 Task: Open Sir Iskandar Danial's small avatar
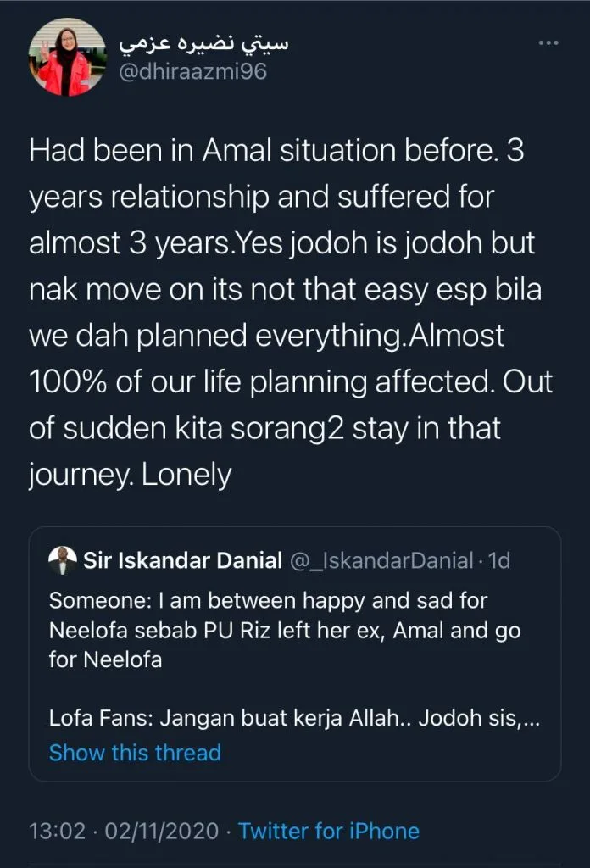click(x=61, y=559)
